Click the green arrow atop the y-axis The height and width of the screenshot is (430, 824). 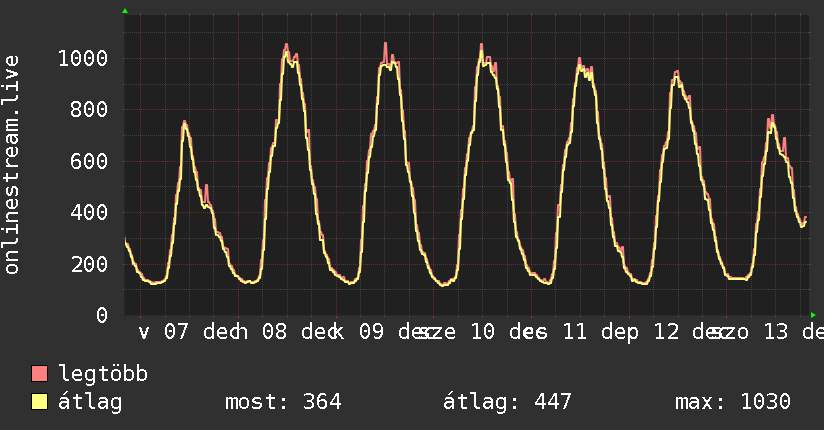[125, 11]
